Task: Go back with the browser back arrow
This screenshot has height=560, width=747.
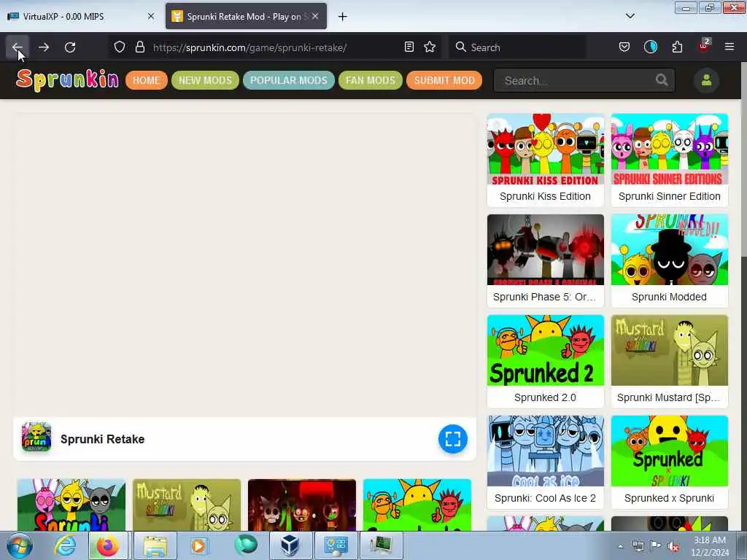Action: click(18, 47)
